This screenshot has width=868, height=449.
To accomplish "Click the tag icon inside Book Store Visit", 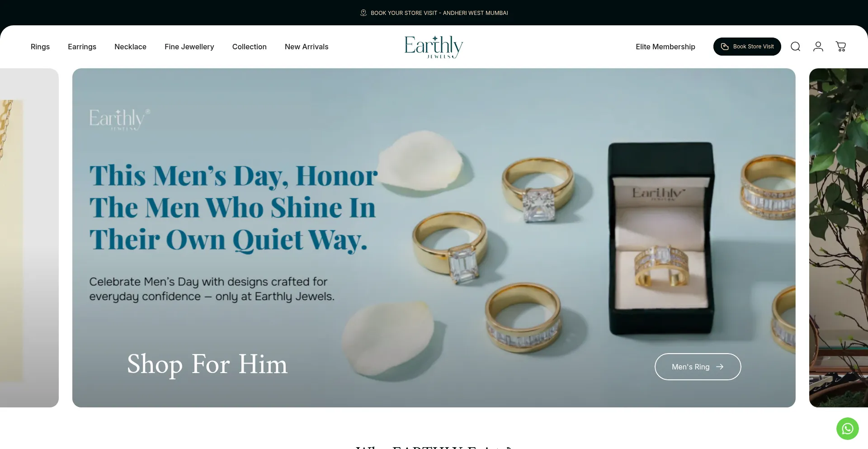I will point(725,47).
